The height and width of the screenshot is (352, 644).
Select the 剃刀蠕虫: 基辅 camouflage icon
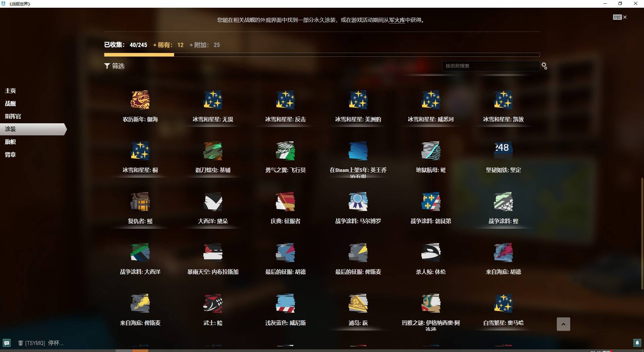coord(213,151)
